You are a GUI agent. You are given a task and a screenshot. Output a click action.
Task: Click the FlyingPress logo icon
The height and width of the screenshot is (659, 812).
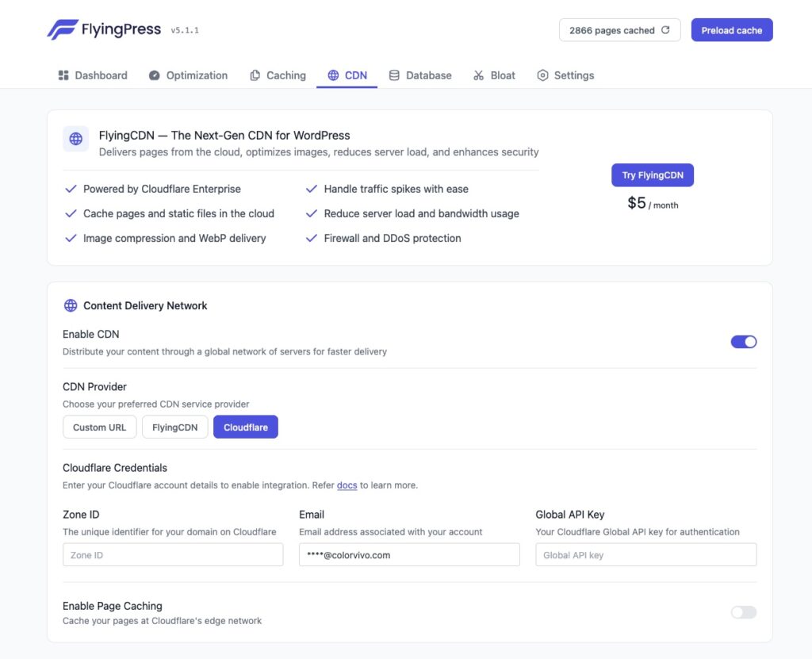pyautogui.click(x=63, y=29)
